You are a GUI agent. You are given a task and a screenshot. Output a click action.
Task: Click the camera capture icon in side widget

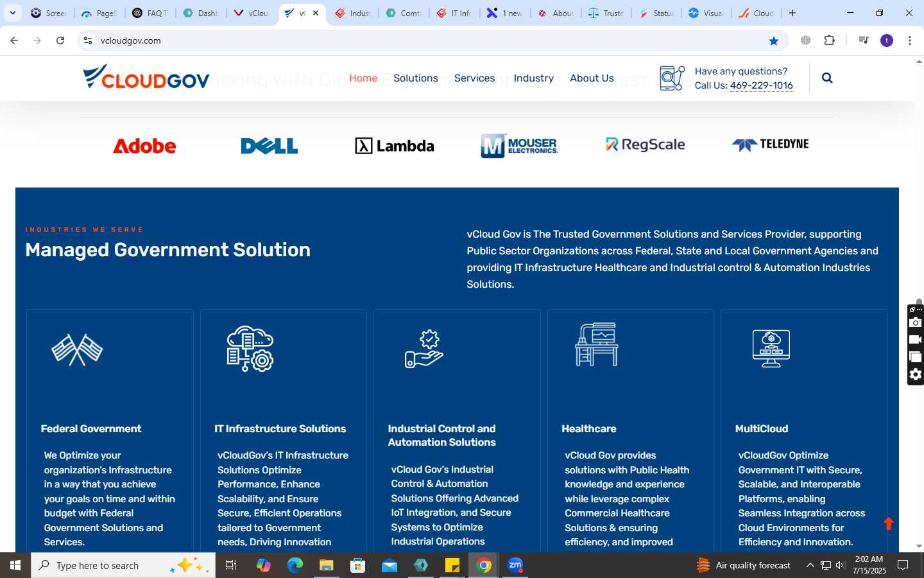916,322
